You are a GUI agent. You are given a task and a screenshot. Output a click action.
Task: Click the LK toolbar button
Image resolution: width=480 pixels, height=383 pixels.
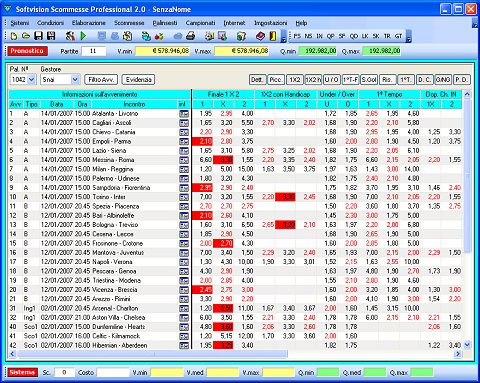[365, 36]
